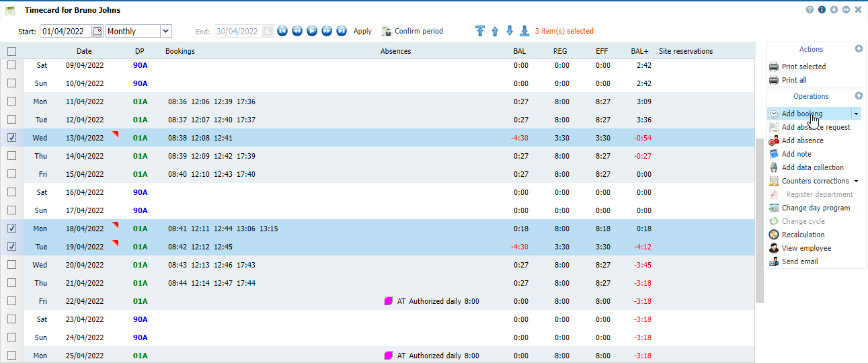Open the help question mark icon
The height and width of the screenshot is (363, 868).
click(810, 10)
